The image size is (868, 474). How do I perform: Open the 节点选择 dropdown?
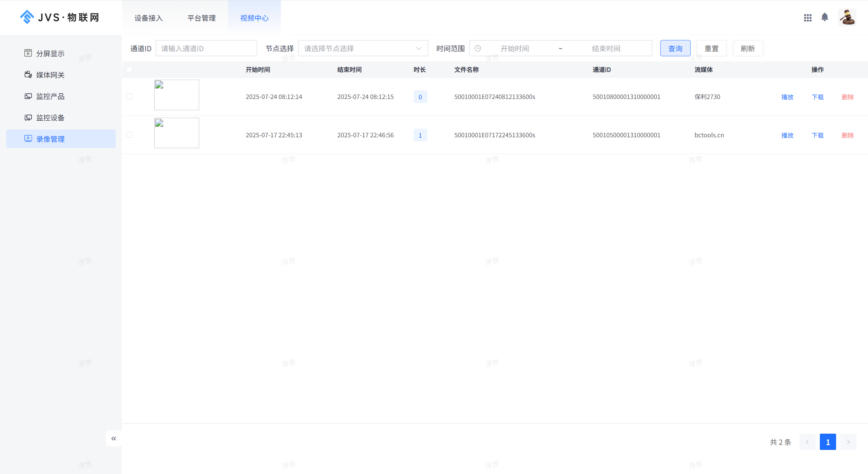(363, 48)
